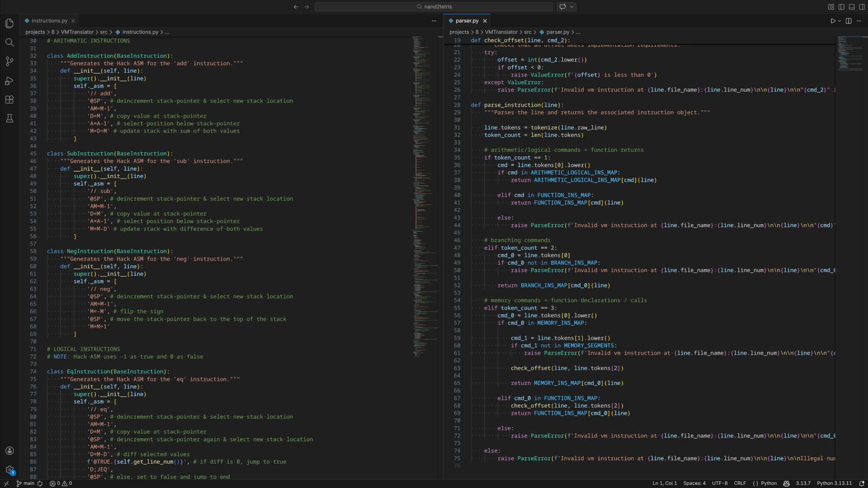Image resolution: width=868 pixels, height=488 pixels.
Task: Click 'parser.py' breadcrumb file item
Action: tap(558, 32)
